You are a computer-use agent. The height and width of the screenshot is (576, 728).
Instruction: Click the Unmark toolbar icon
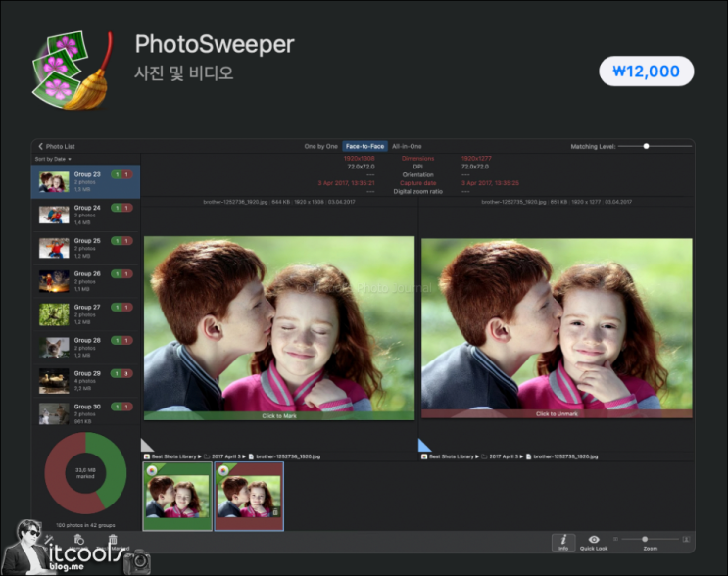coord(79,540)
